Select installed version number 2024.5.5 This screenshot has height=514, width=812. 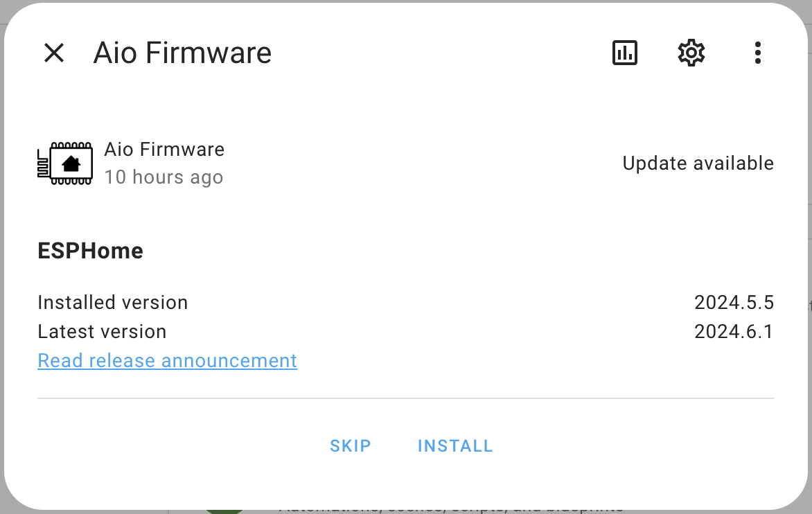tap(734, 303)
